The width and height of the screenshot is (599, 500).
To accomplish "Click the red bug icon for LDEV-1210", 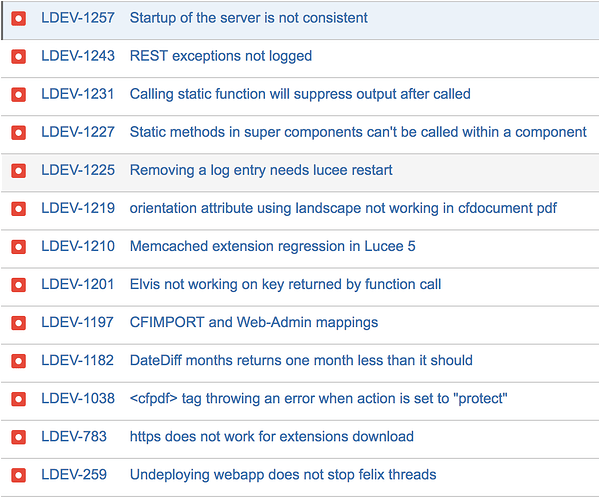I will 18,247.
